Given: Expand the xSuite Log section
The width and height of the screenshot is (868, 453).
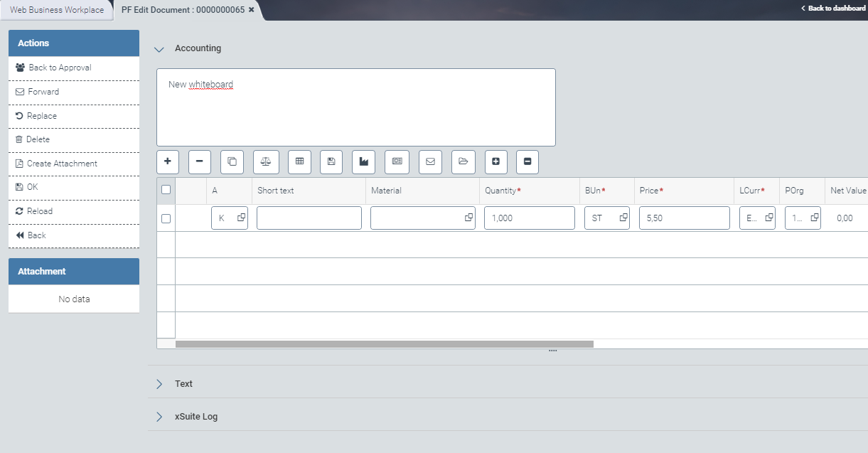Looking at the screenshot, I should [159, 416].
